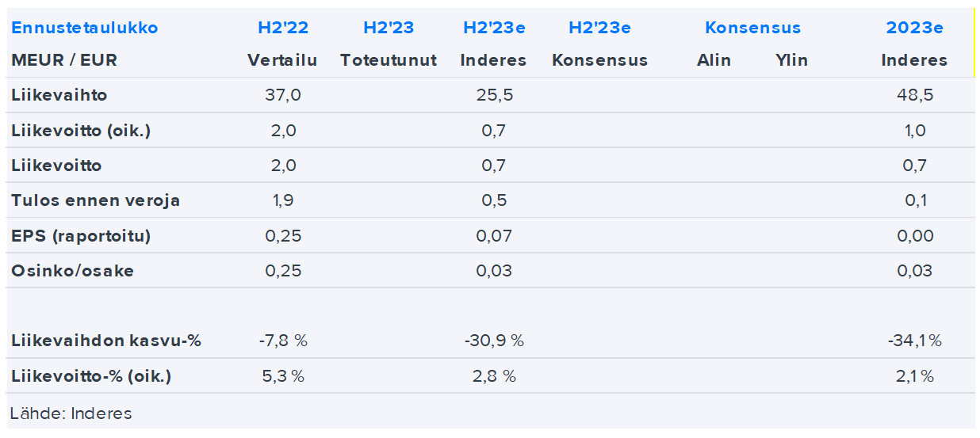Click the 25,5 Inderes revenue estimate
The image size is (980, 438).
[494, 95]
